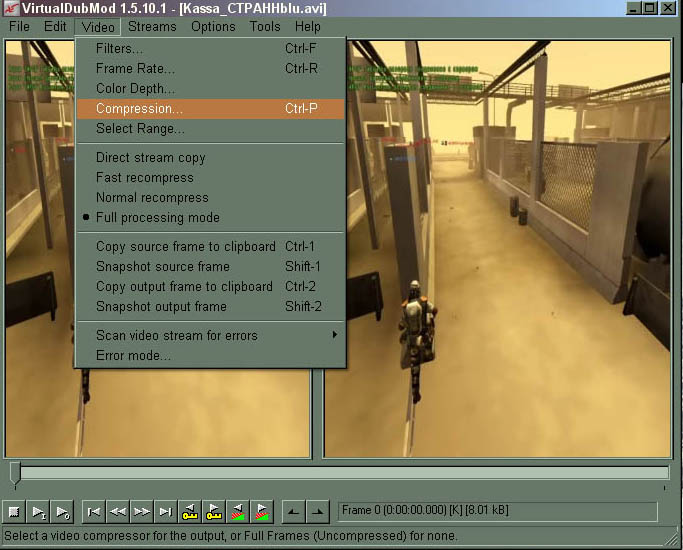Screen dimensions: 683x550
Task: Open the Edit menu
Action: (55, 27)
